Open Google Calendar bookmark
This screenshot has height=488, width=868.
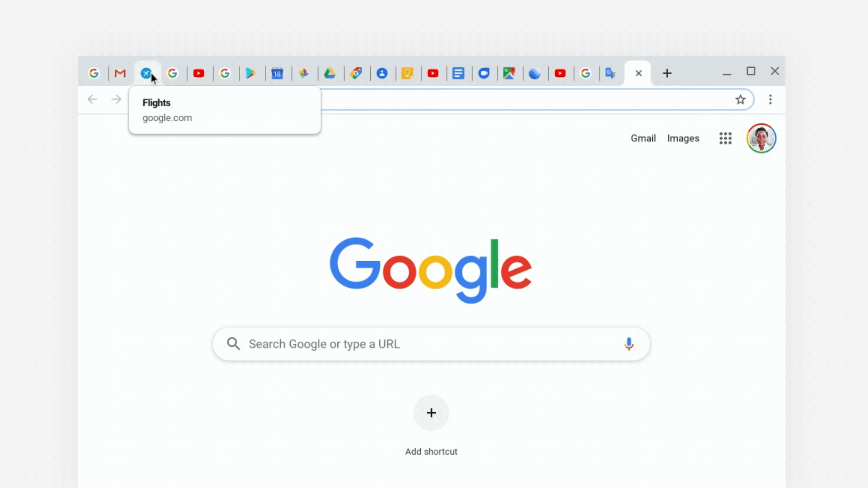(277, 73)
